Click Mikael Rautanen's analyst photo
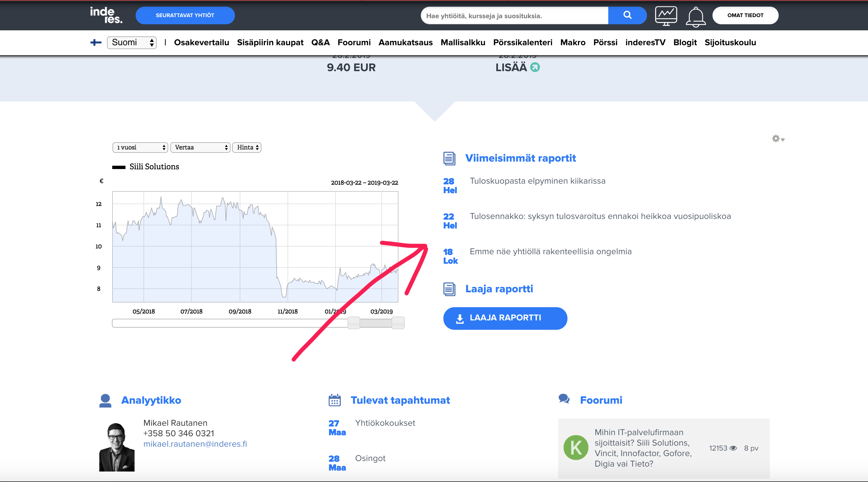This screenshot has height=482, width=868. click(x=117, y=447)
